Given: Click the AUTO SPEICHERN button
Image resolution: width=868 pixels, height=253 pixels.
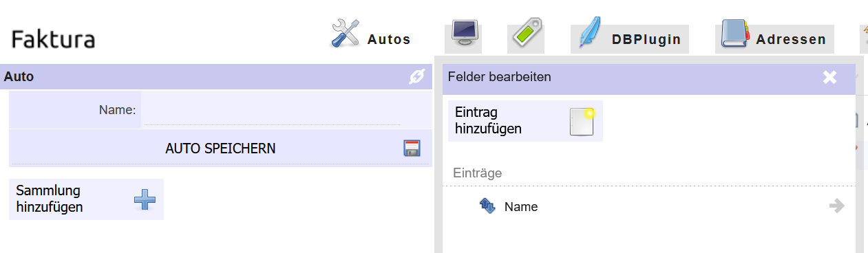Looking at the screenshot, I should [220, 148].
